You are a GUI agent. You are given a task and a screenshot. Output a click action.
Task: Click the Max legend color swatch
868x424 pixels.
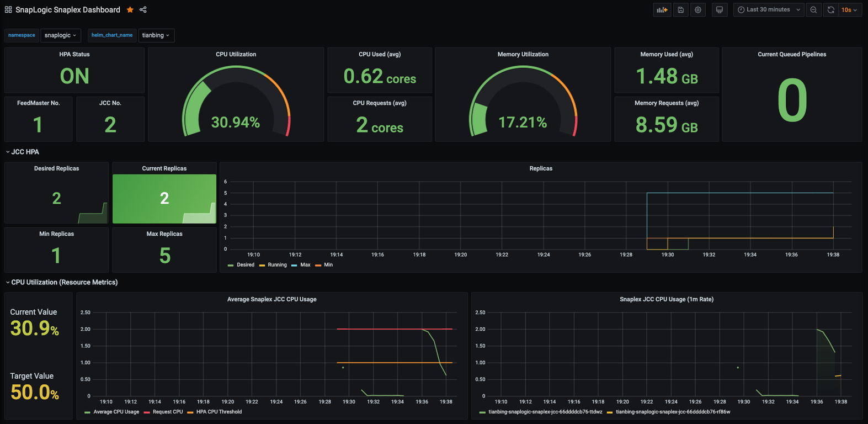point(294,266)
